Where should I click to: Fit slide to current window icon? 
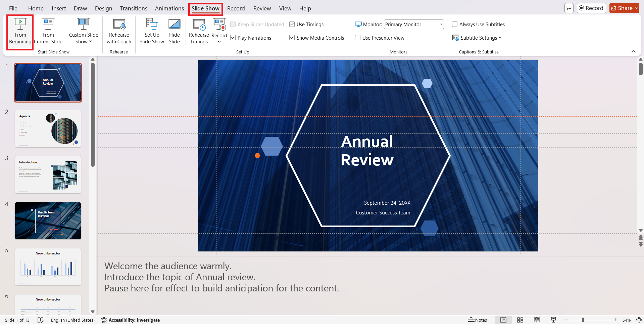[x=639, y=320]
